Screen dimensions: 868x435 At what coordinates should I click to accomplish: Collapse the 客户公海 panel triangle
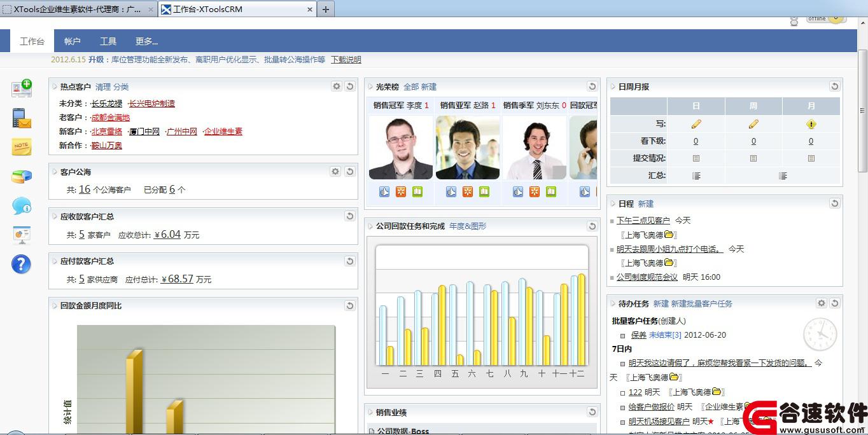[55, 172]
